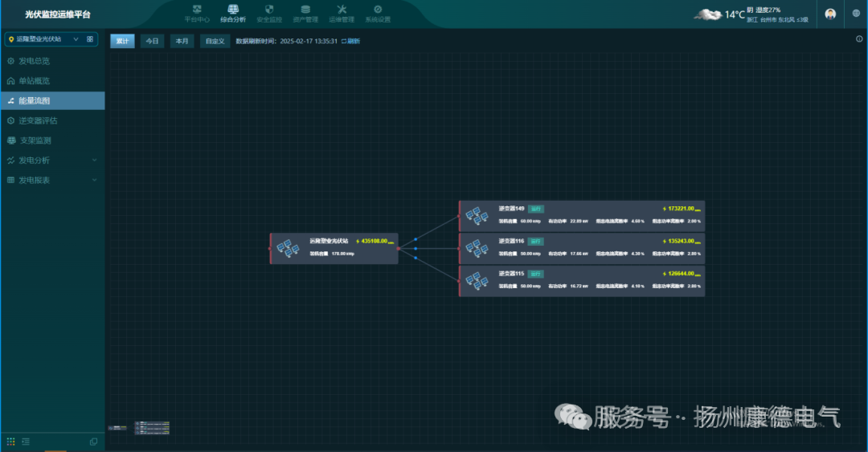
Task: Click the user avatar icon
Action: click(x=830, y=14)
